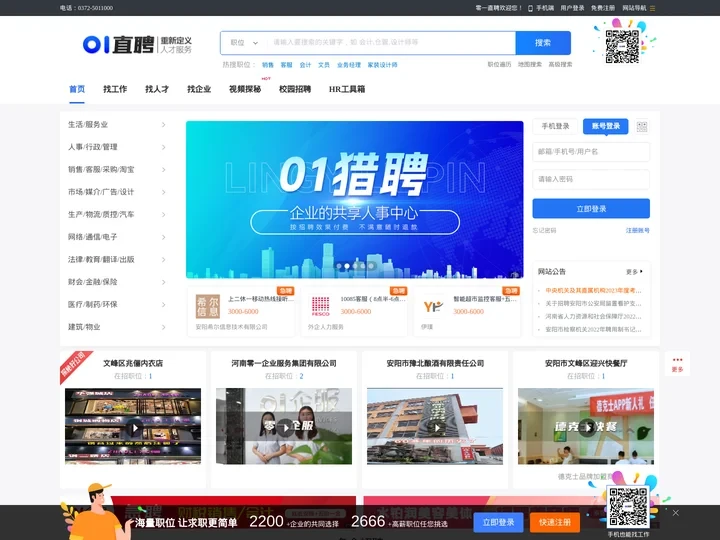Select the first carousel dot on banner
This screenshot has height=540, width=720.
pos(339,266)
